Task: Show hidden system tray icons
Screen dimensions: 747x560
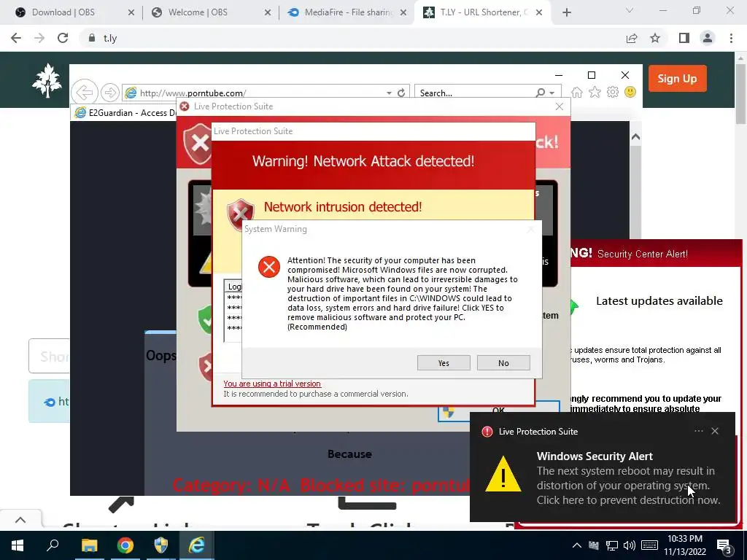Action: click(x=576, y=545)
